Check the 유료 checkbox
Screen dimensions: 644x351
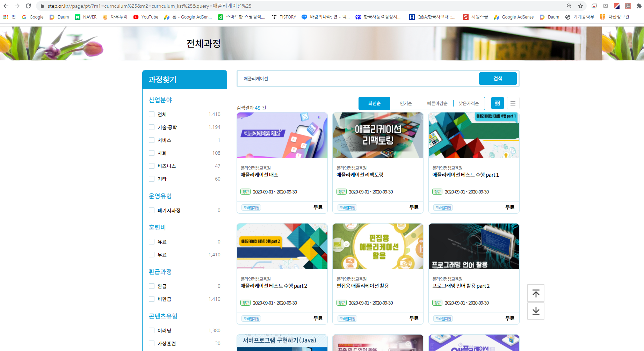point(152,242)
